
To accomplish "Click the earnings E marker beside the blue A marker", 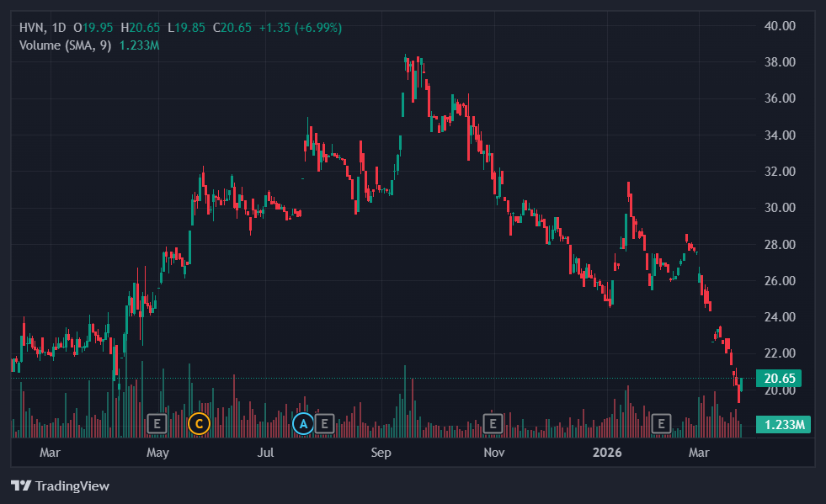I will coord(325,423).
